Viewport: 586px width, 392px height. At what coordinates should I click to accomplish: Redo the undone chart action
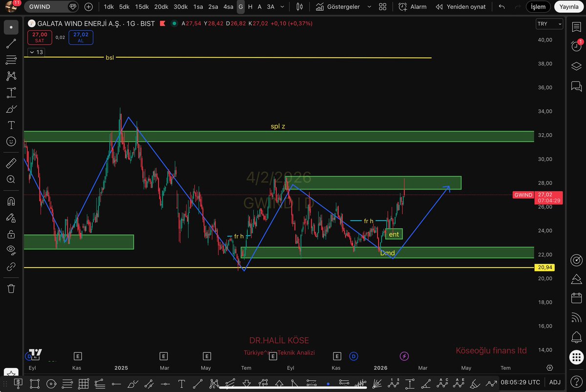coord(517,7)
